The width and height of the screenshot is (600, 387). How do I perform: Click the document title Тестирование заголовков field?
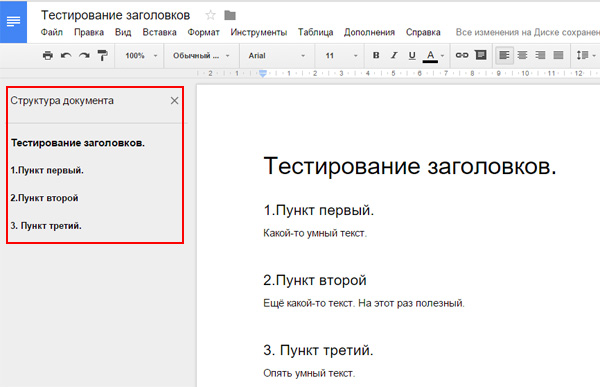pyautogui.click(x=116, y=15)
